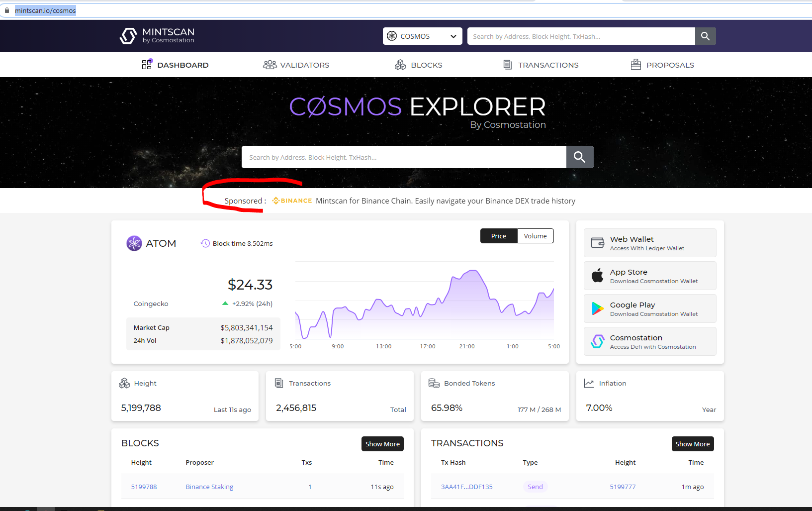The image size is (812, 511).
Task: Open the Web Wallet card
Action: [650, 243]
